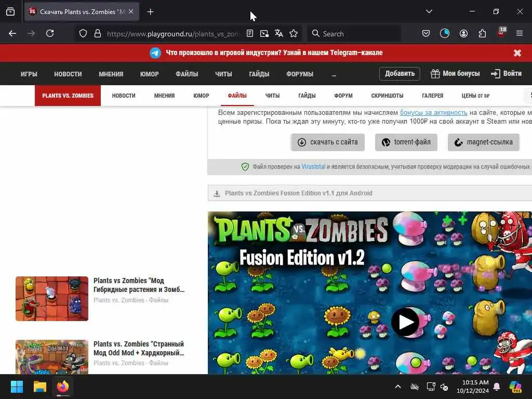Open Odd Mod thumbnail image
This screenshot has height=399, width=532.
[52, 357]
